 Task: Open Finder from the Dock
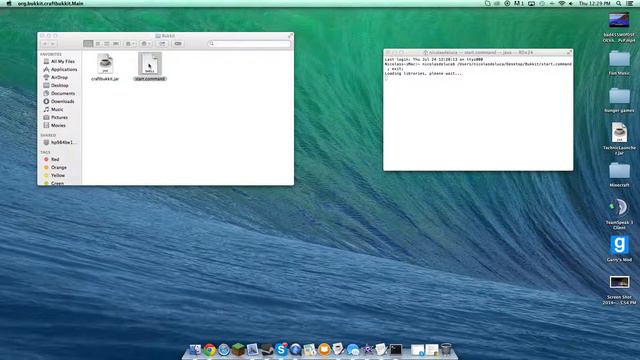coord(195,350)
